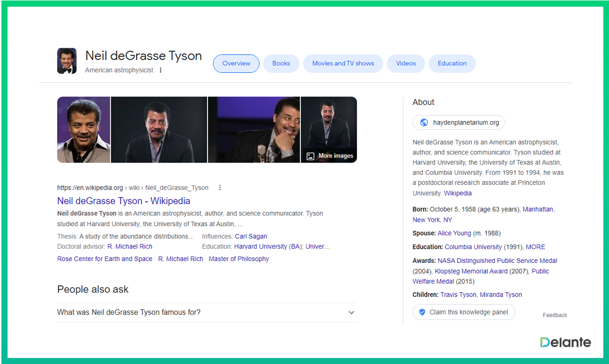This screenshot has height=364, width=609.
Task: Open the three-dot menu next to Wikipedia URL
Action: tap(220, 188)
